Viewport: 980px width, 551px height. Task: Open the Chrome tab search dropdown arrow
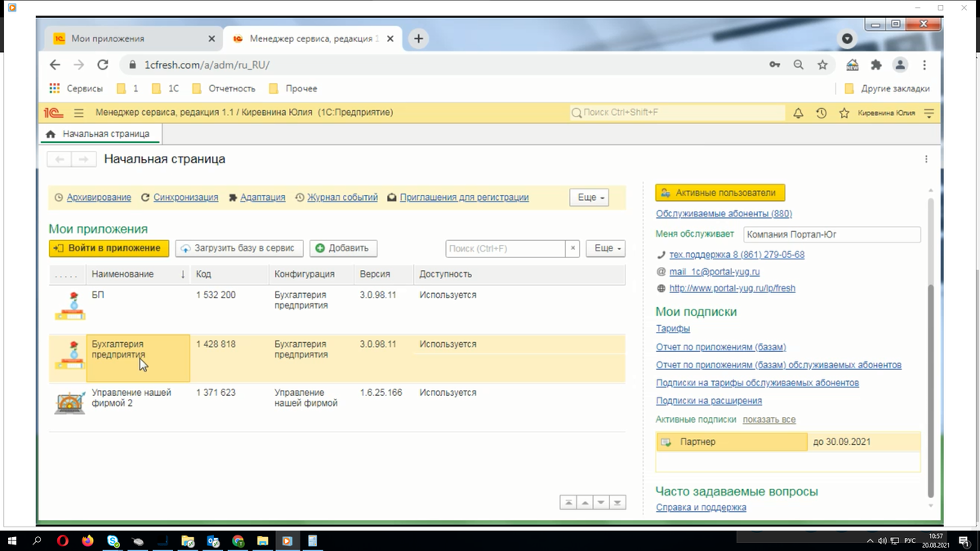(847, 38)
